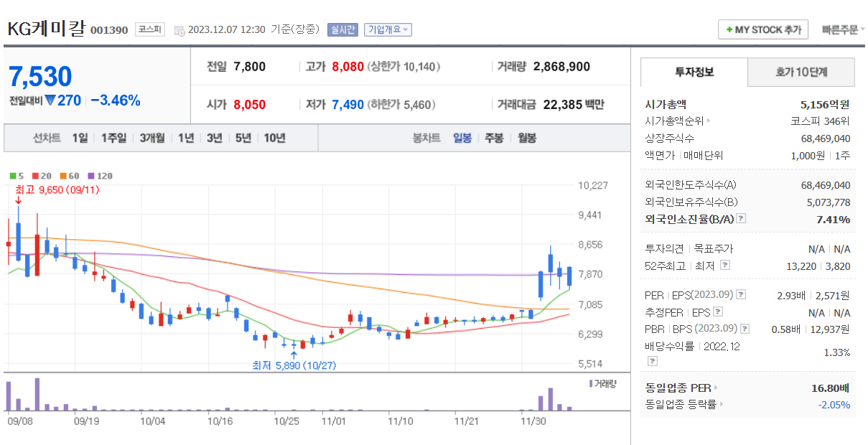
Task: Show the 월봉 monthly candle chart
Action: tap(527, 138)
